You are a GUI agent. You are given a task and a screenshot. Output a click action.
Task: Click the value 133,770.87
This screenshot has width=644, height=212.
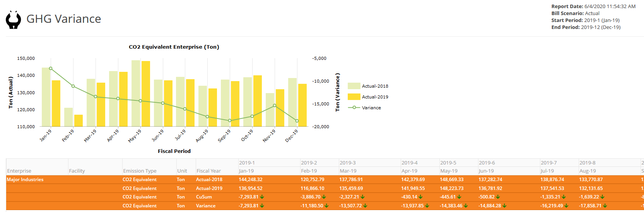click(591, 180)
